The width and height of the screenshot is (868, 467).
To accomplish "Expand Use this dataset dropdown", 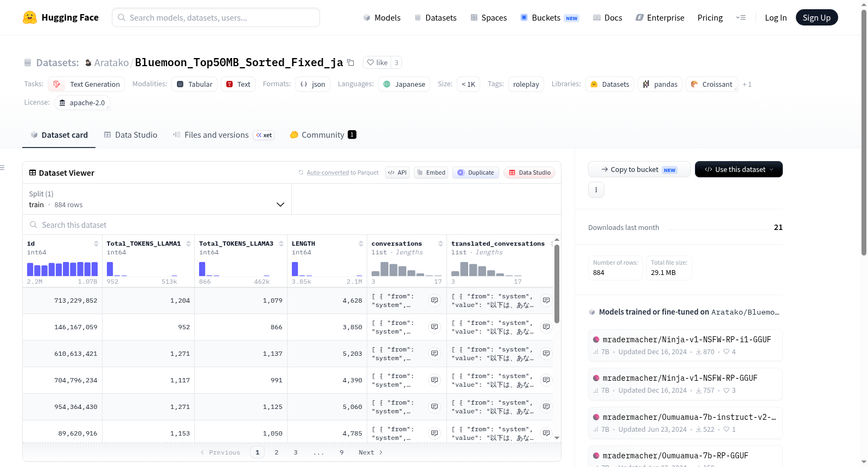I will [x=739, y=169].
